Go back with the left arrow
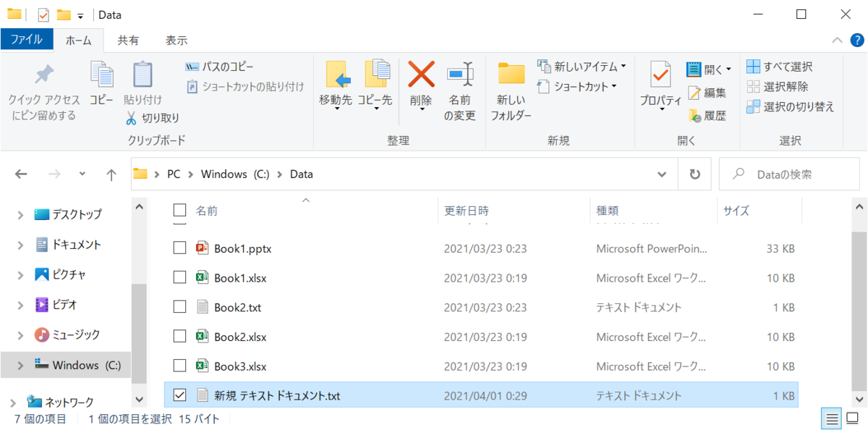Image resolution: width=868 pixels, height=430 pixels. pos(21,174)
